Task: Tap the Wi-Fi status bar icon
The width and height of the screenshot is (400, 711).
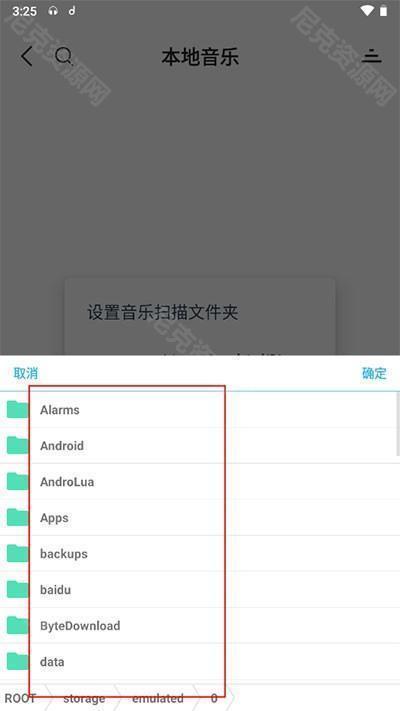Action: coord(367,11)
